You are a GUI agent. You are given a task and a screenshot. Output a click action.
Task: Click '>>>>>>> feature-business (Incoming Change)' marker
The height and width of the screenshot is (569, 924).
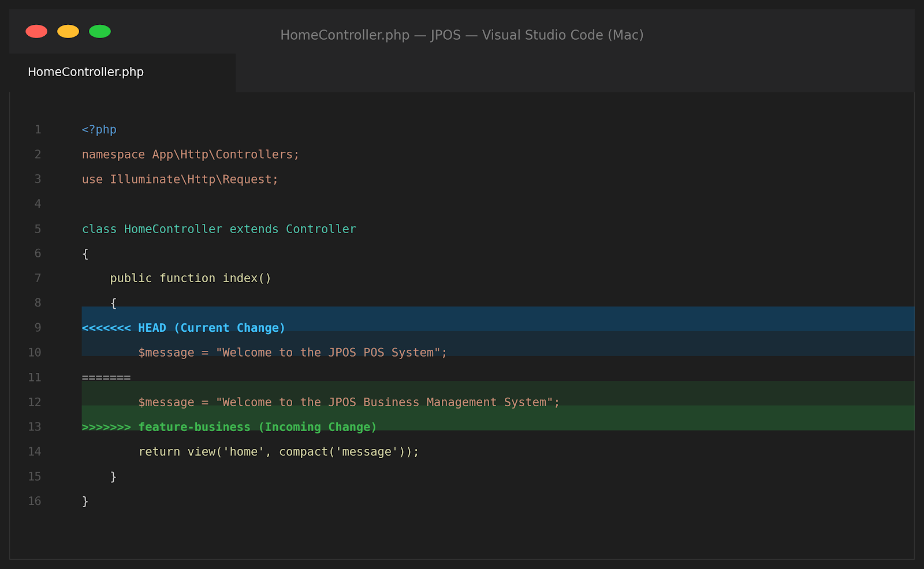coord(229,427)
